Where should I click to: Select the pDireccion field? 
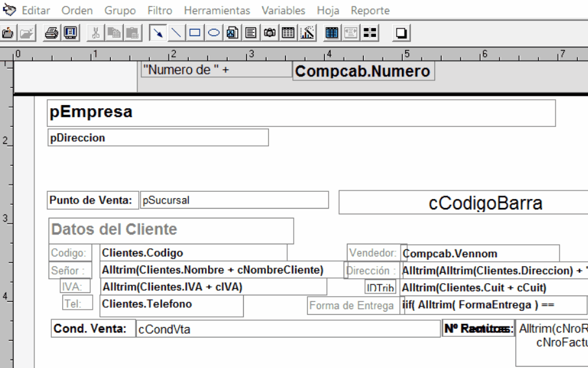click(158, 137)
